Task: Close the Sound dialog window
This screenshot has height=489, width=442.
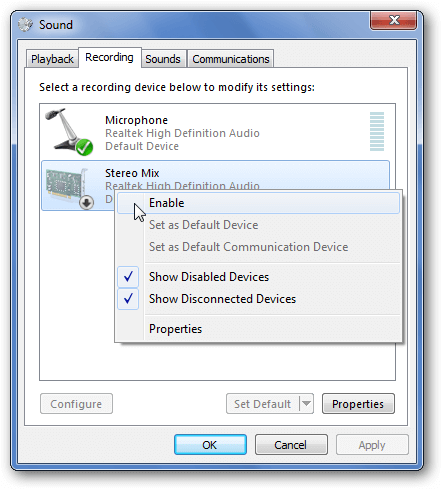Action: point(394,20)
